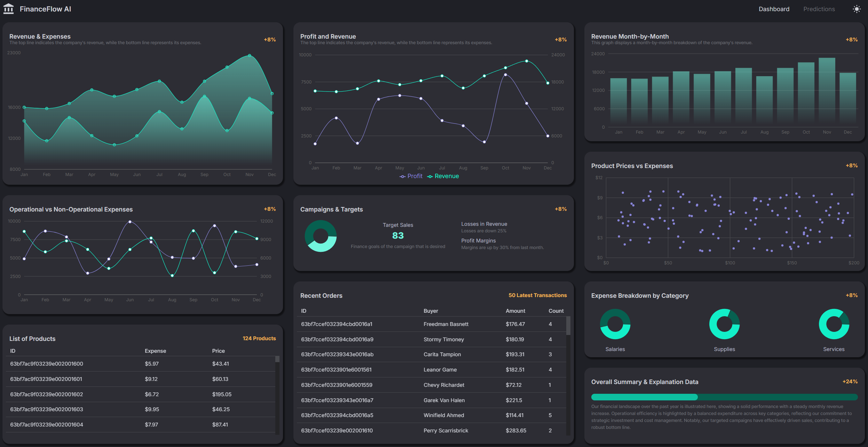The image size is (868, 447).
Task: Select order row Chevy Richardet
Action: click(x=431, y=385)
